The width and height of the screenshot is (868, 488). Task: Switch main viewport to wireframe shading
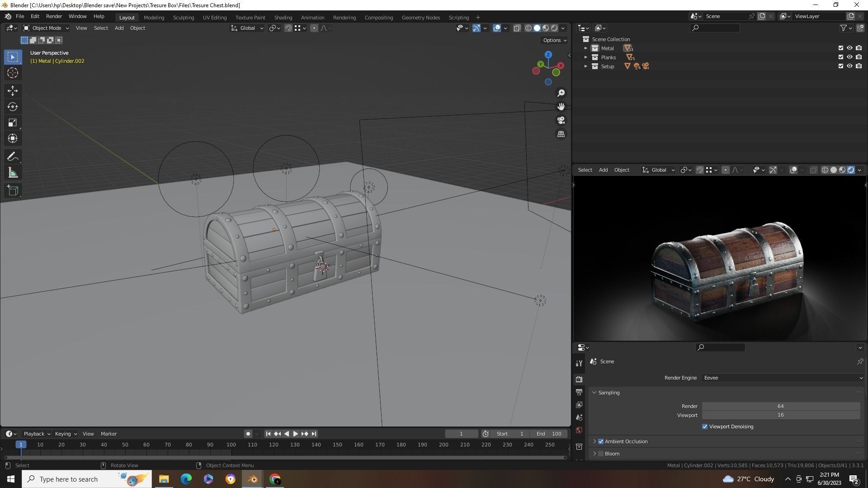(x=528, y=28)
